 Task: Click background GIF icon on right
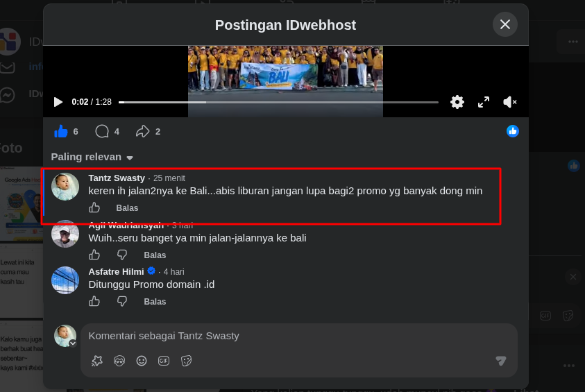pos(545,316)
